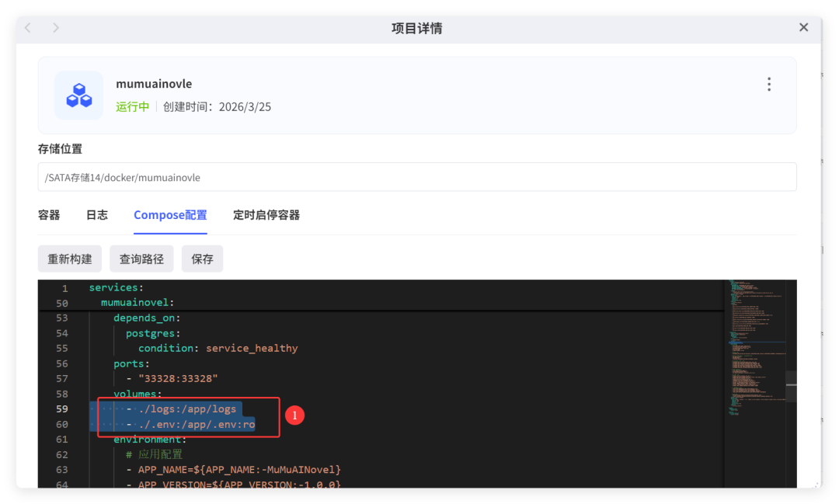
Task: Click the './logs:/app/logs' volume line
Action: coord(186,409)
